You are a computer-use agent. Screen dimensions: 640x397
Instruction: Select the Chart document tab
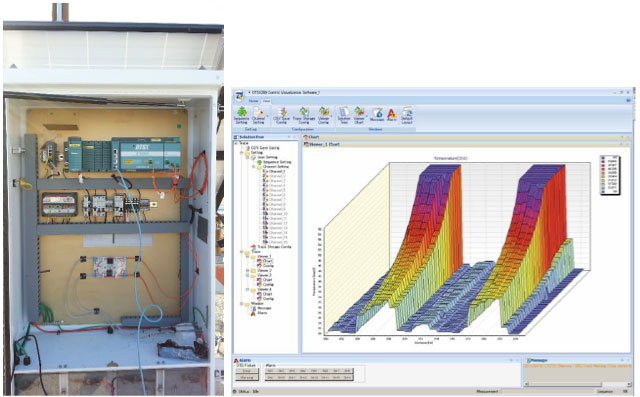coord(311,137)
